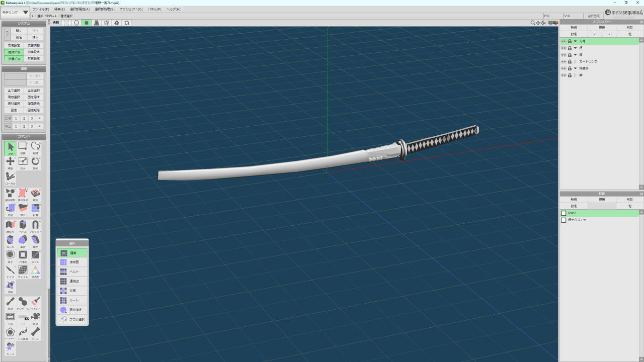Open the 編集(E) menu

[x=59, y=9]
